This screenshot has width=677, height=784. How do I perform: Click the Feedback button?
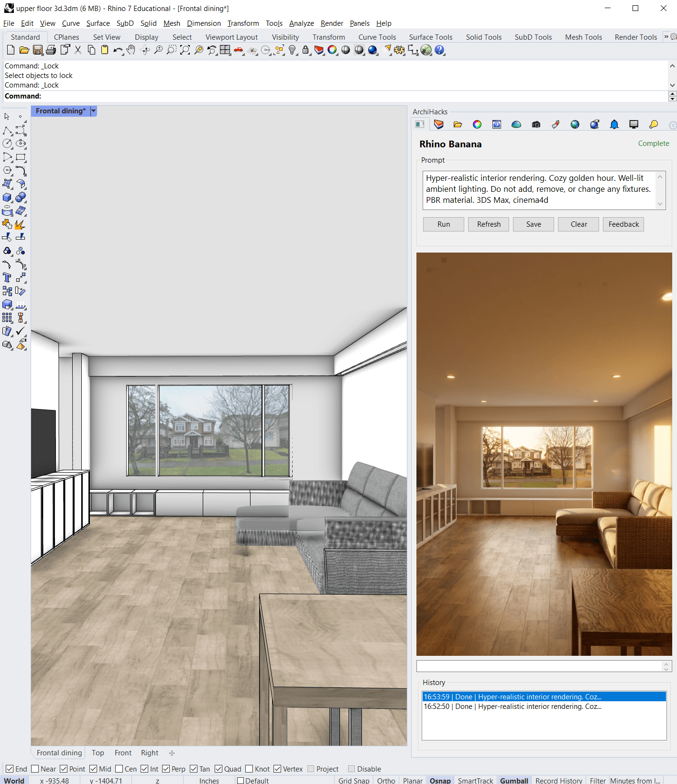tap(623, 224)
